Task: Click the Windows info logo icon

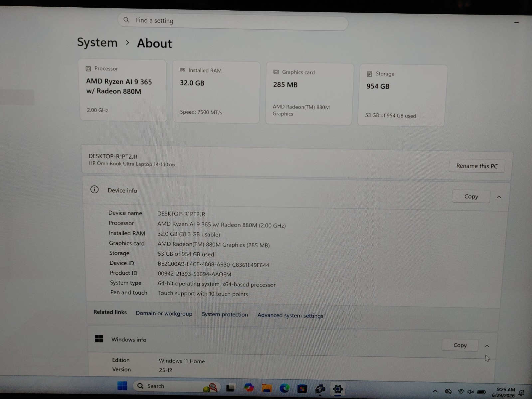Action: pyautogui.click(x=99, y=338)
